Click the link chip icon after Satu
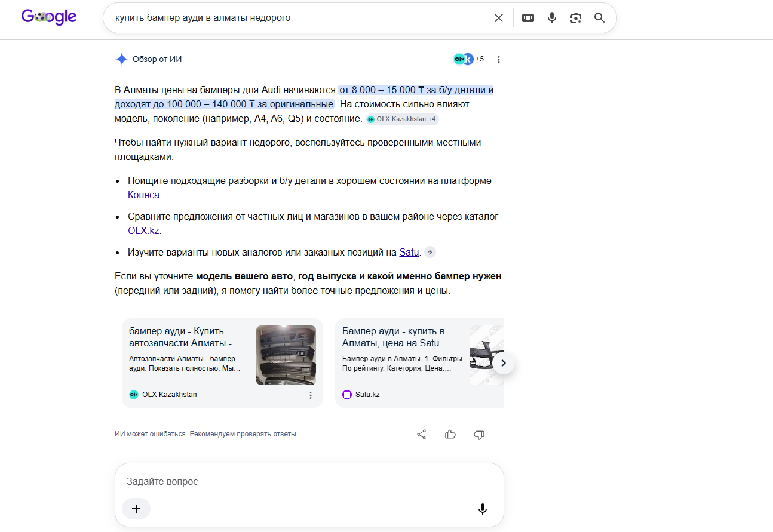 point(430,252)
